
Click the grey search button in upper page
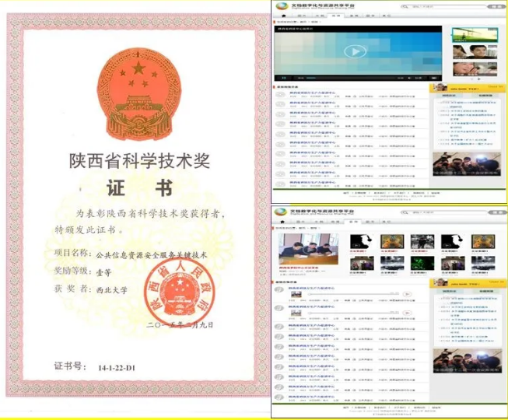497,6
